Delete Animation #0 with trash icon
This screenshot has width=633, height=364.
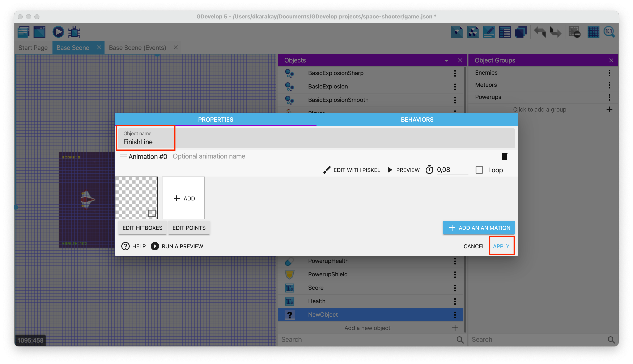pyautogui.click(x=504, y=156)
